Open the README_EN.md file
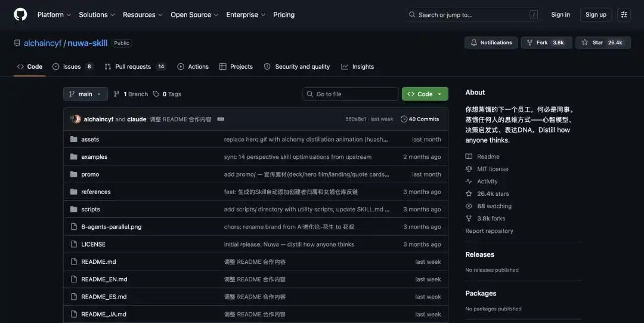 pos(104,279)
